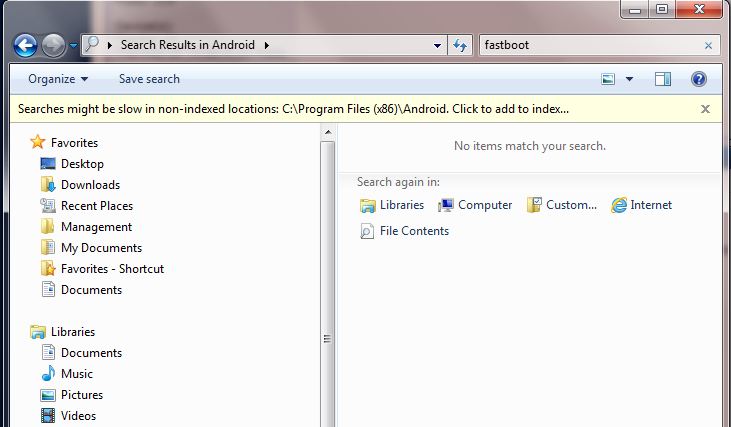Click the Refresh button beside address bar
This screenshot has width=731, height=427.
[x=460, y=45]
